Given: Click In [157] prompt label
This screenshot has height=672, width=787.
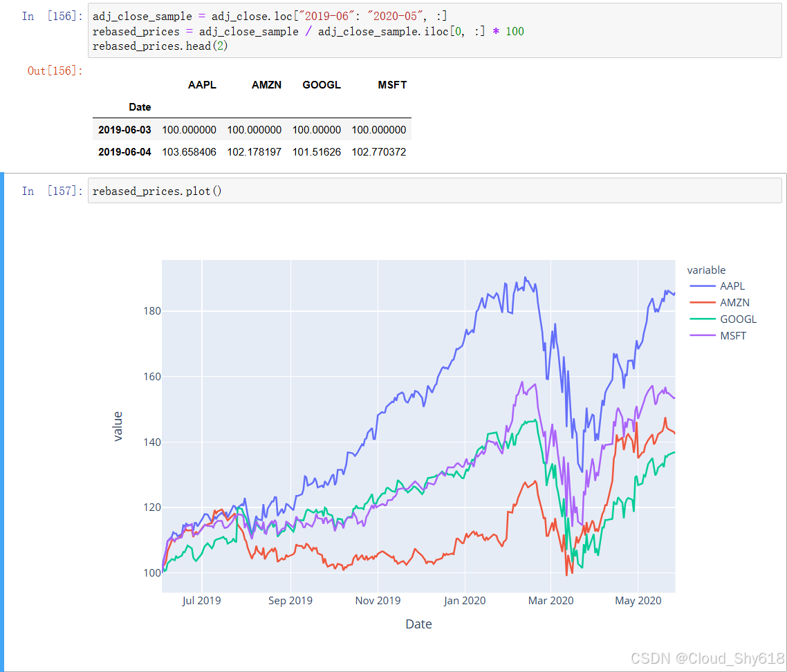Looking at the screenshot, I should coord(52,192).
